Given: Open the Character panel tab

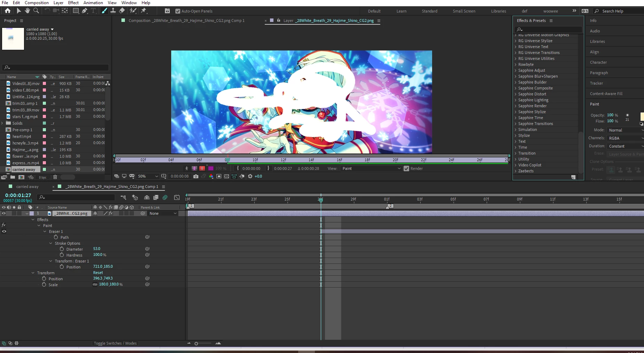Looking at the screenshot, I should click(x=598, y=62).
